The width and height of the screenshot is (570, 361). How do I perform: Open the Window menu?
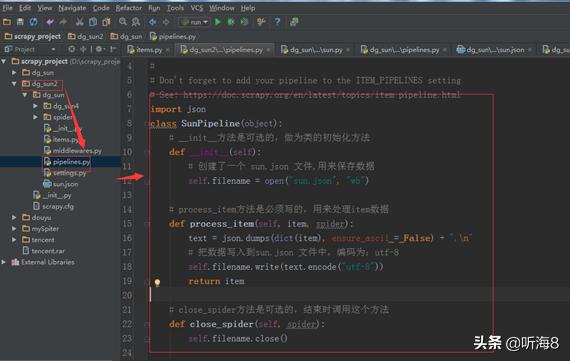click(221, 8)
